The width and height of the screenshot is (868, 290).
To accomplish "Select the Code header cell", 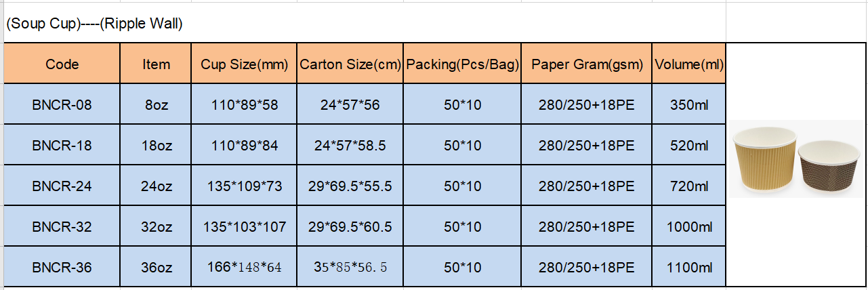I will tap(62, 64).
